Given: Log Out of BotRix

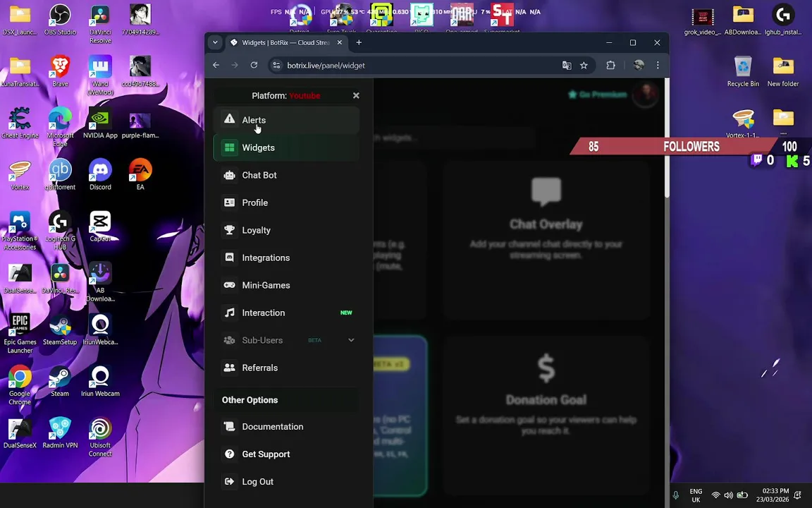Looking at the screenshot, I should [x=286, y=482].
